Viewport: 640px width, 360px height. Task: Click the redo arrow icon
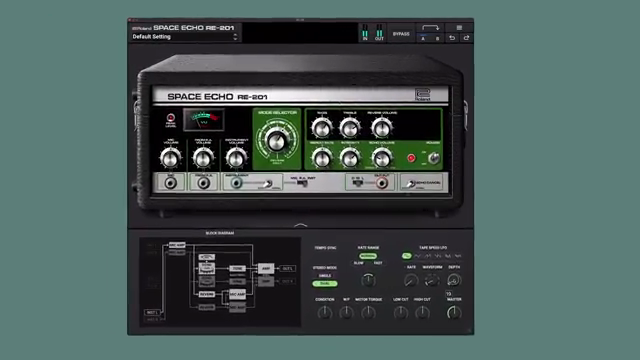click(x=466, y=38)
